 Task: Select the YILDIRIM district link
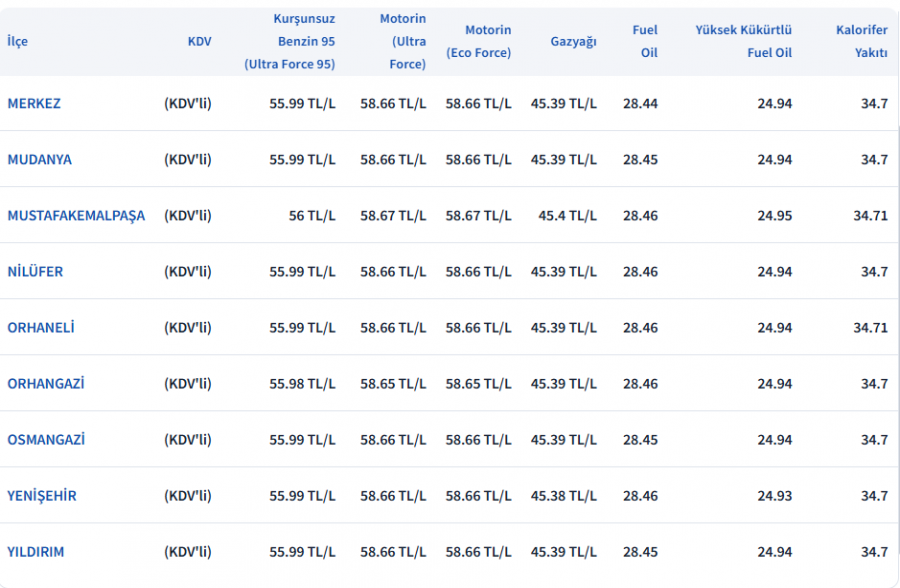[x=36, y=551]
